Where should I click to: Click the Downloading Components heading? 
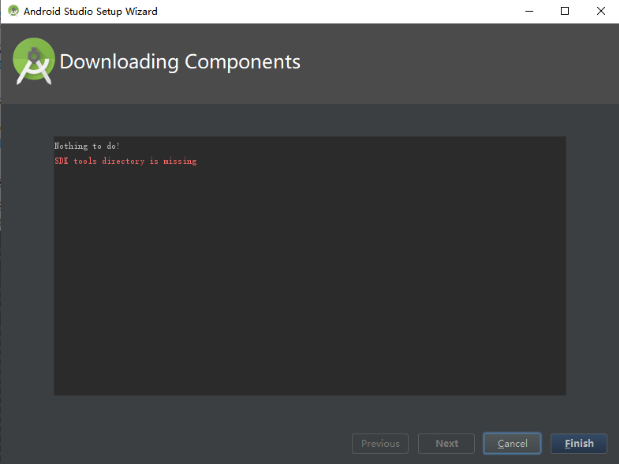[x=180, y=62]
